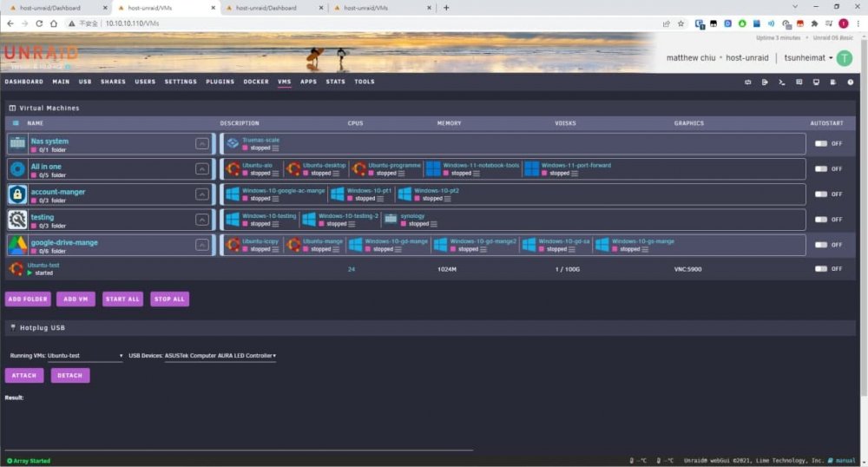Toggle autostart for google-drive-mange folder
Image resolution: width=868 pixels, height=467 pixels.
click(x=821, y=245)
